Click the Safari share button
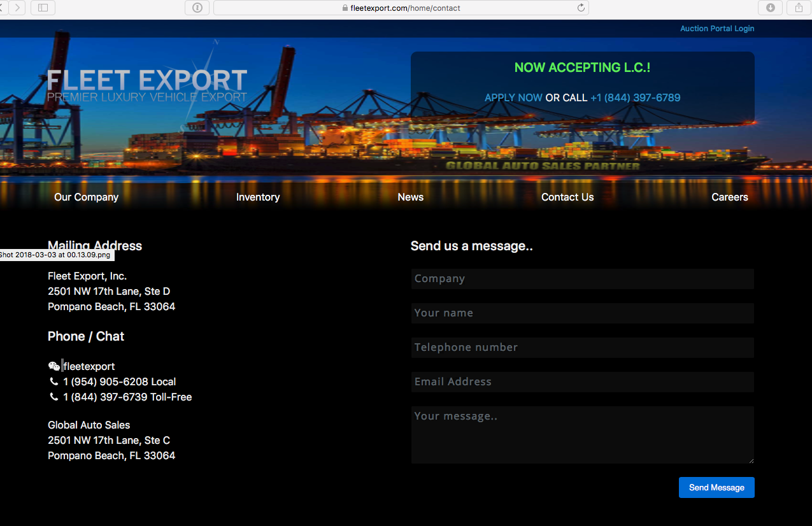The width and height of the screenshot is (812, 526). click(x=799, y=8)
